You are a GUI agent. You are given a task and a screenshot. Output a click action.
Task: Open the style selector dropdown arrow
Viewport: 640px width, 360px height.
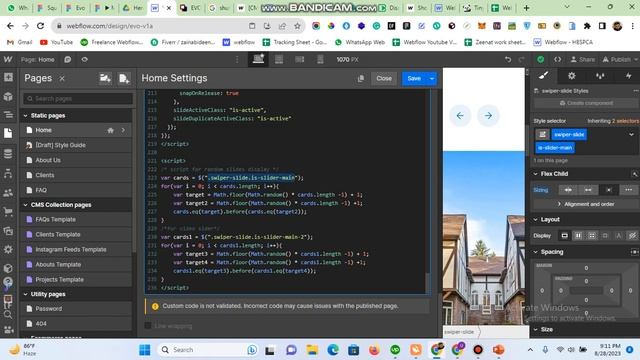[631, 135]
